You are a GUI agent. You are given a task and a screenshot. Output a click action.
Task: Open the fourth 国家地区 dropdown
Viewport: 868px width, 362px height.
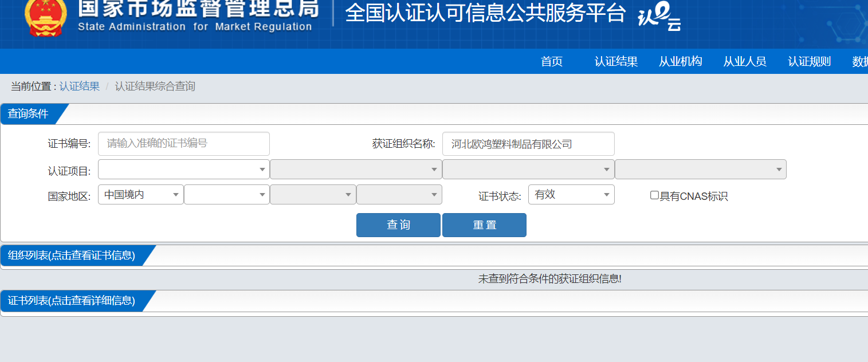click(399, 195)
